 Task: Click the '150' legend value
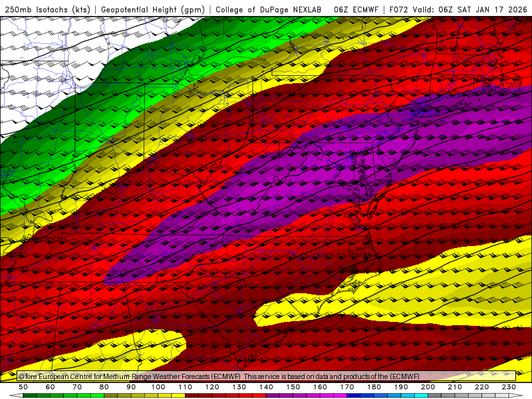293,387
